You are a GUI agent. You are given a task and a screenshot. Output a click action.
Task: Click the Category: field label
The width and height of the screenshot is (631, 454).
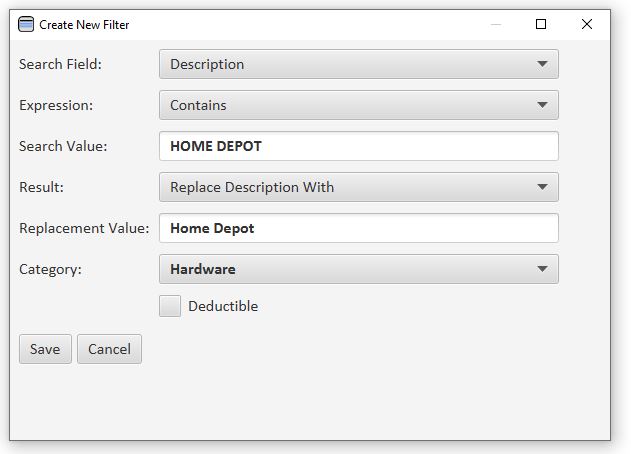point(50,269)
